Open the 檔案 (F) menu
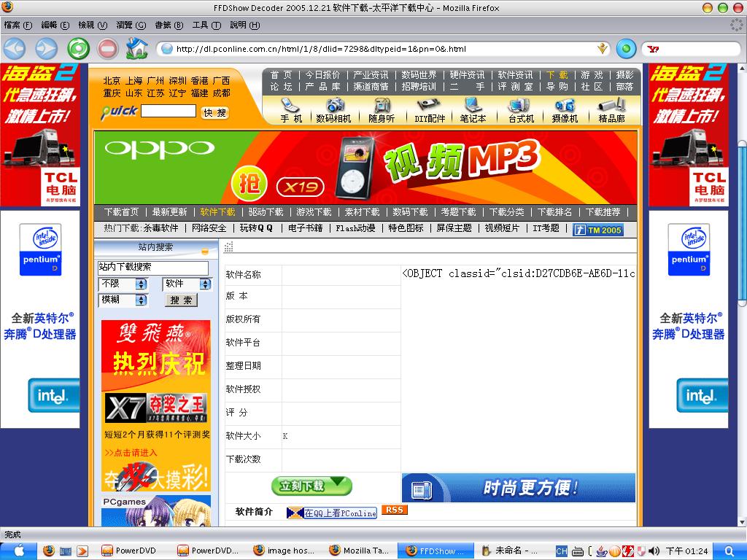Screen dimensions: 747x560 (x=18, y=25)
